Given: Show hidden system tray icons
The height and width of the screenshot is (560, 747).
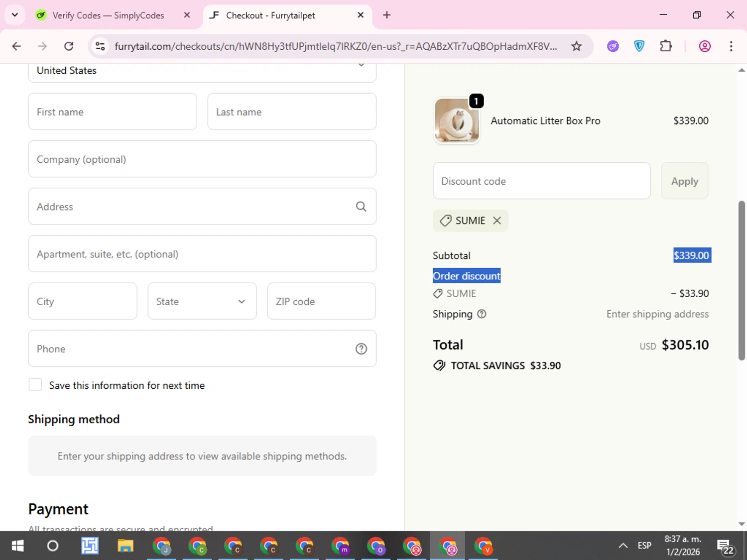Looking at the screenshot, I should pos(623,546).
